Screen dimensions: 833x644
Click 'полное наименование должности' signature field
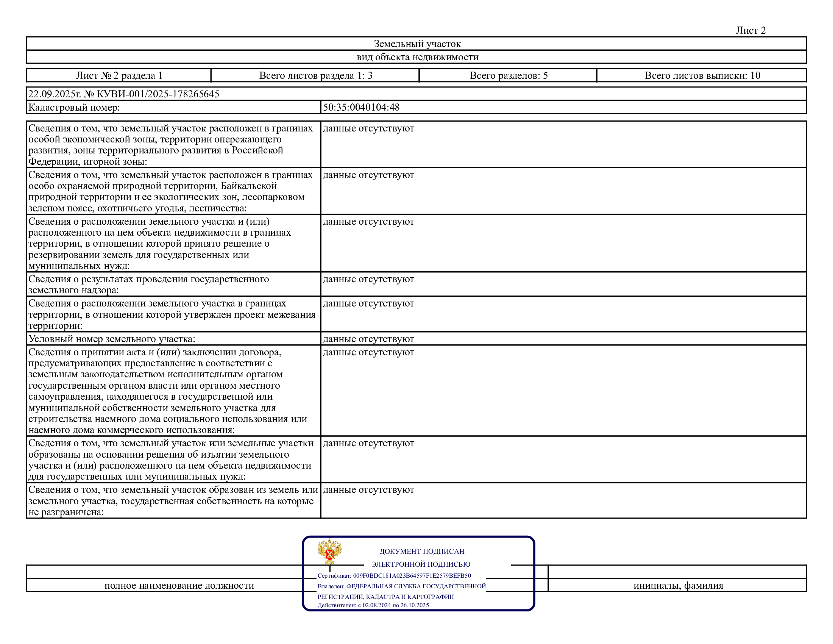pyautogui.click(x=179, y=586)
